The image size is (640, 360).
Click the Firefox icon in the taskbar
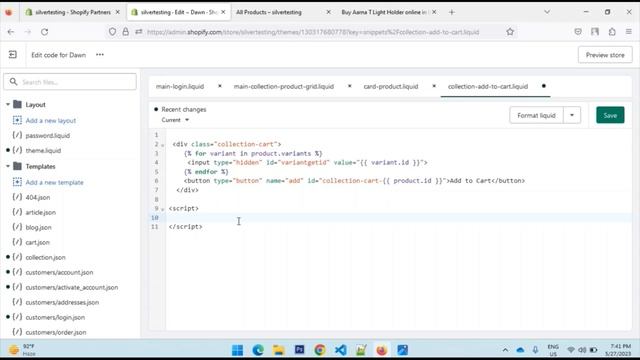(382, 350)
